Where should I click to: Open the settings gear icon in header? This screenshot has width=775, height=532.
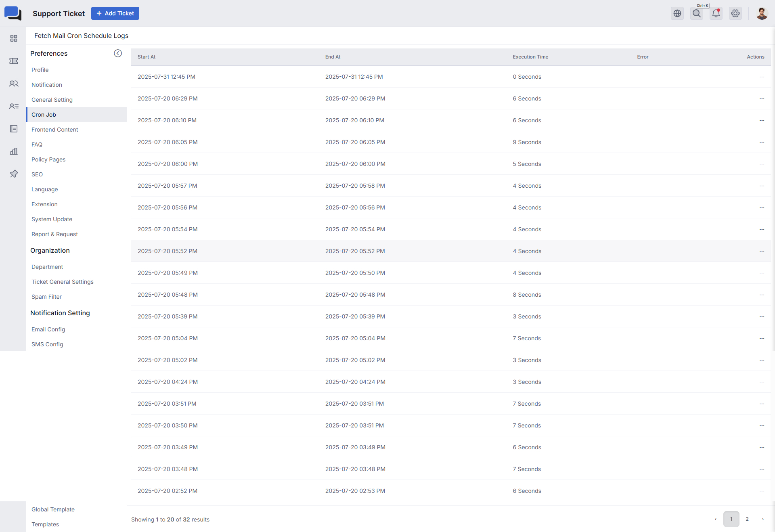pyautogui.click(x=735, y=13)
